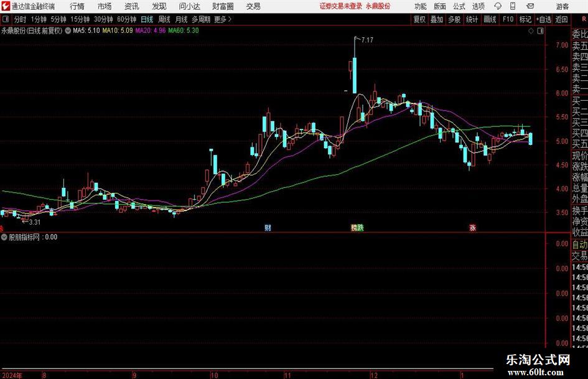Viewport: 588px width, 379px height.
Task: Open the 资讯 menu
Action: click(x=132, y=6)
